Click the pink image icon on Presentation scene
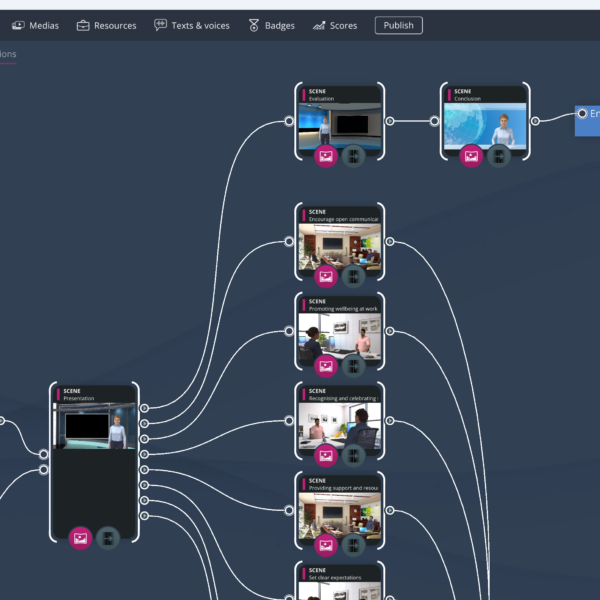600x600 pixels. click(80, 538)
